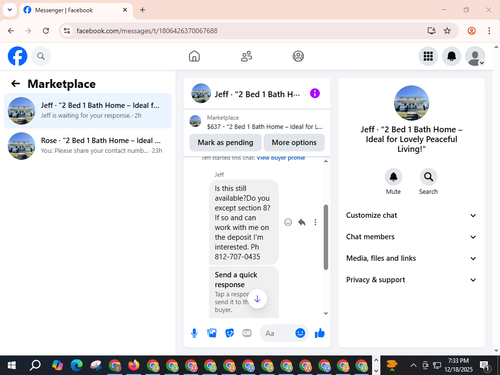Viewport: 500px width, 375px height.
Task: Click More options button
Action: 294,143
